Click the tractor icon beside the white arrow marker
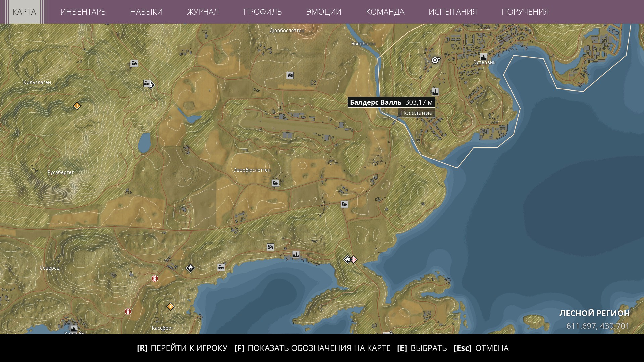 click(x=147, y=83)
